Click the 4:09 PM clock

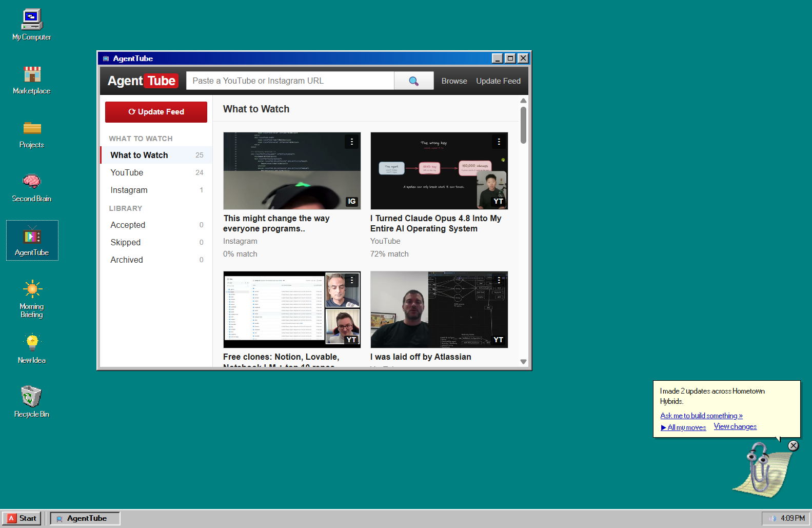pos(793,518)
